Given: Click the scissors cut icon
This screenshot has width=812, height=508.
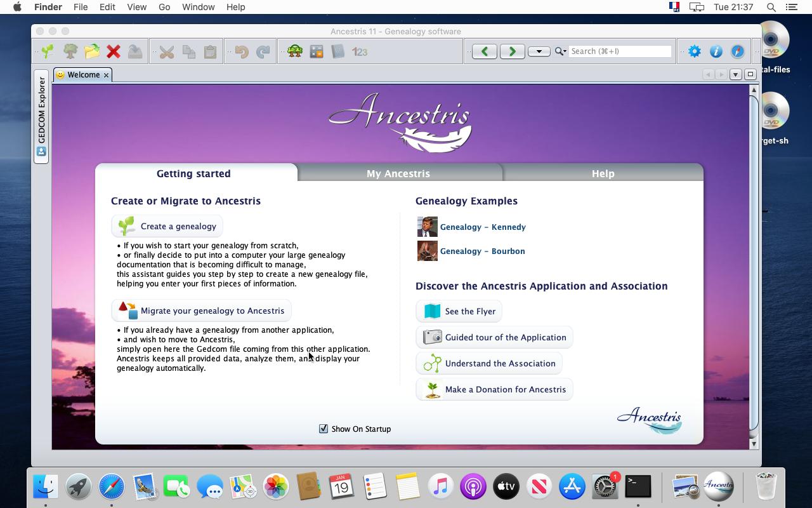Looking at the screenshot, I should (167, 52).
